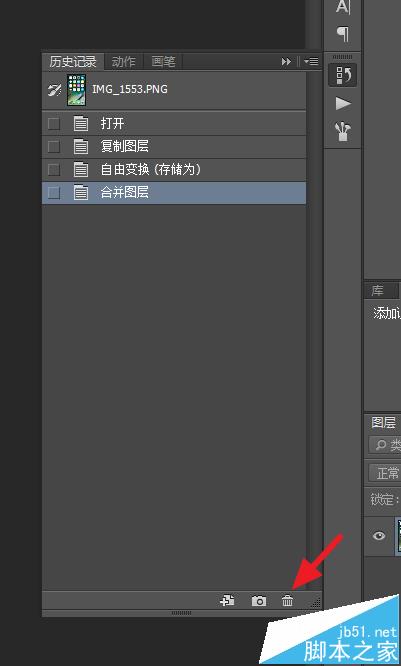Set history brush source for 打开 state

pyautogui.click(x=54, y=124)
